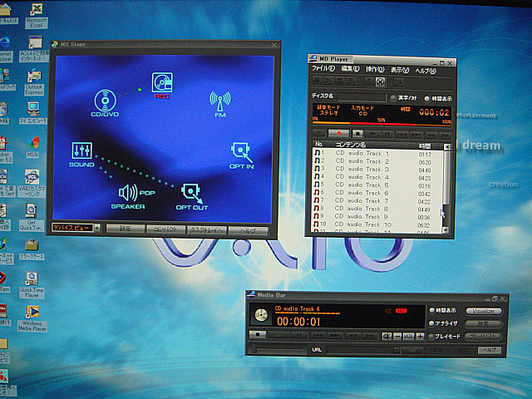The image size is (532, 399).
Task: Click the OPT OUT device icon
Action: coord(192,194)
